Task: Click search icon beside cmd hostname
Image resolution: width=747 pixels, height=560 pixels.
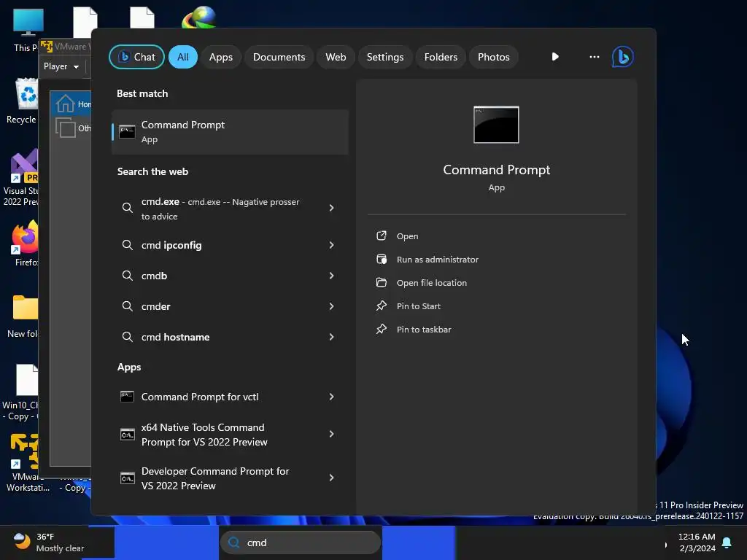Action: point(127,337)
